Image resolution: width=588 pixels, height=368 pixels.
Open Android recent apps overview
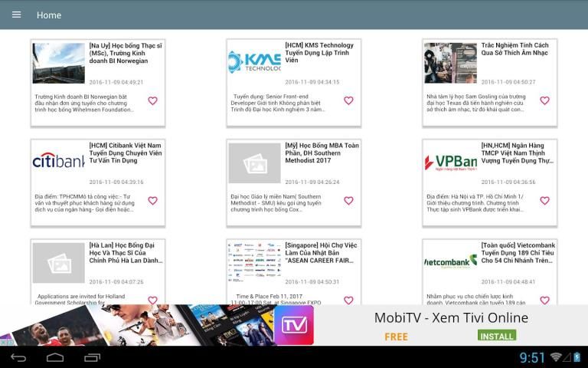92,358
